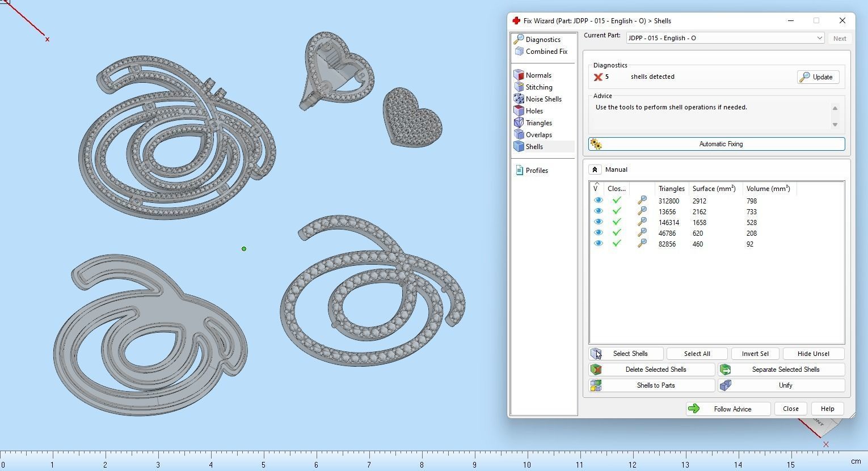Viewport: 868px width, 471px height.
Task: Zoom to the 13656-triangle shell via magnifier
Action: [x=642, y=211]
